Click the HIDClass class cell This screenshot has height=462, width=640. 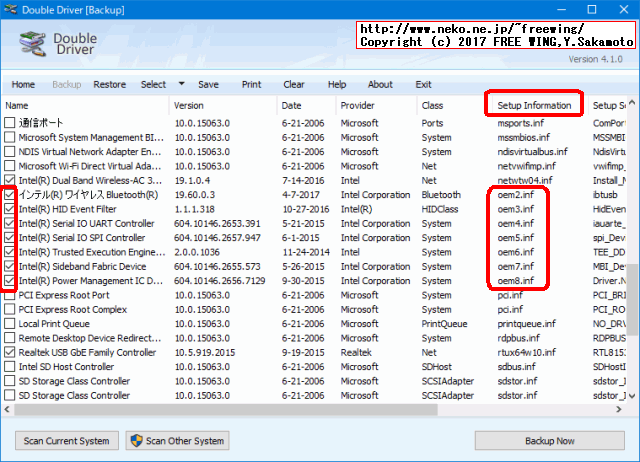tap(440, 209)
